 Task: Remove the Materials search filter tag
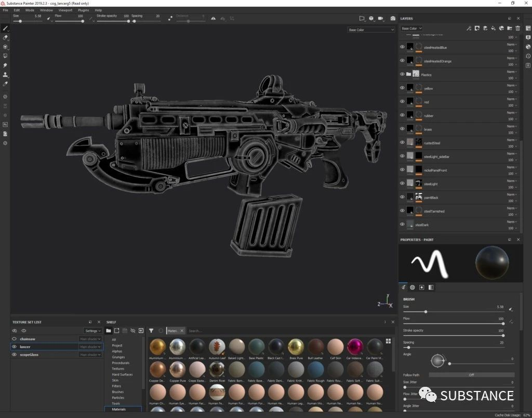[182, 331]
